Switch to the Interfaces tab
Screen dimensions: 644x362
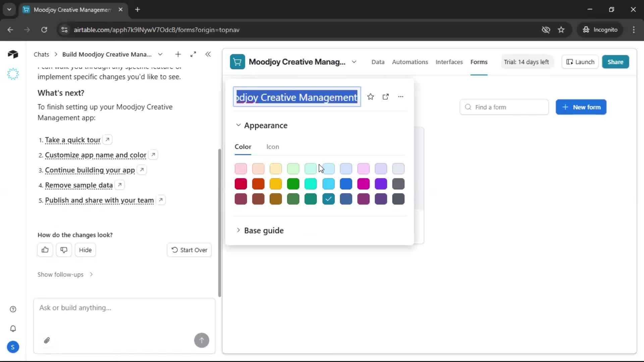tap(449, 62)
